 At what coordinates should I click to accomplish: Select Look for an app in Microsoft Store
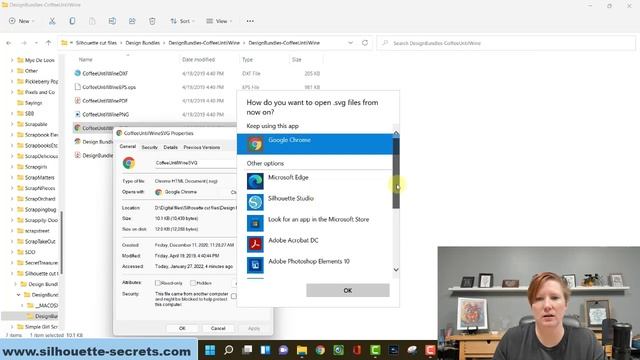click(315, 223)
